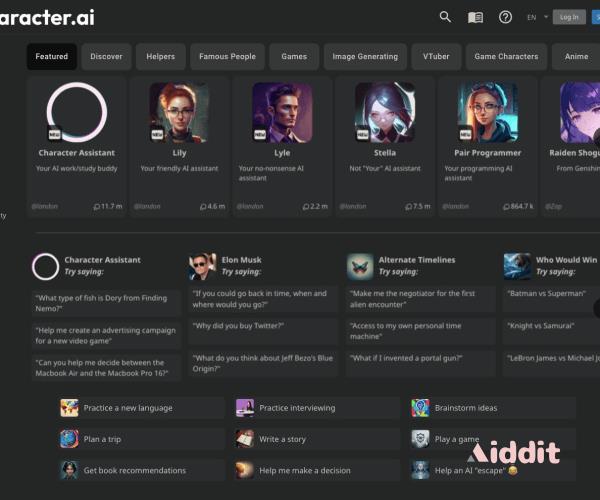Click the Log In button
600x500 pixels.
tap(569, 17)
